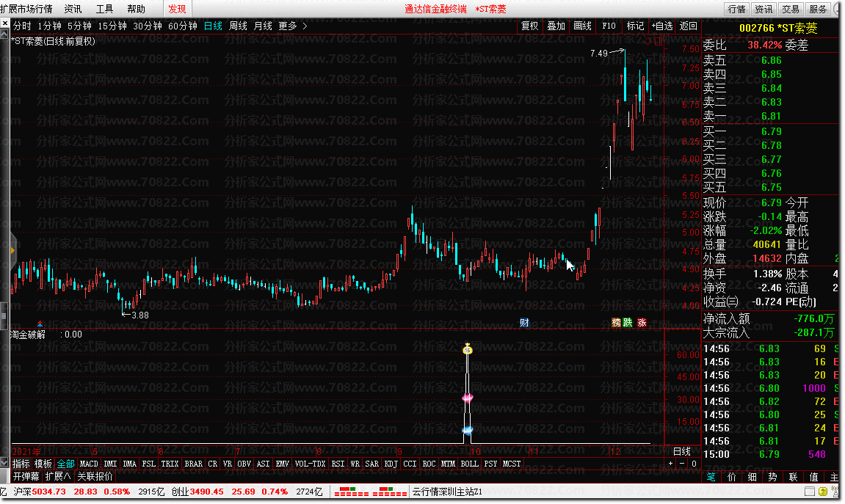
Task: Select the 笔 tab in the quote panel
Action: click(x=711, y=477)
